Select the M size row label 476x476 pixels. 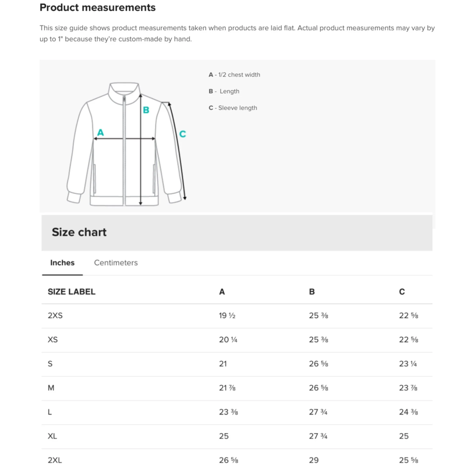coord(51,388)
